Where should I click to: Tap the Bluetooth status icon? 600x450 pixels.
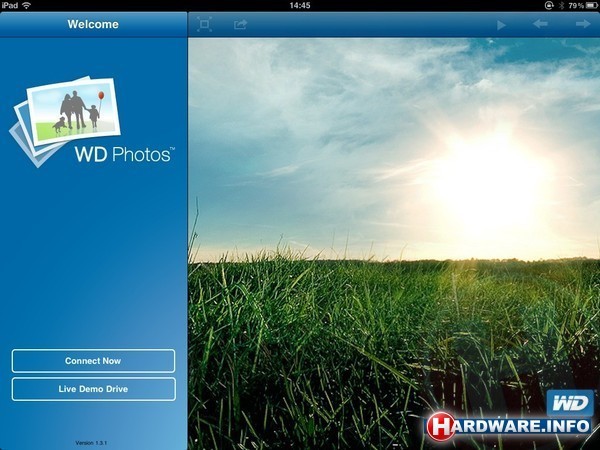[562, 5]
